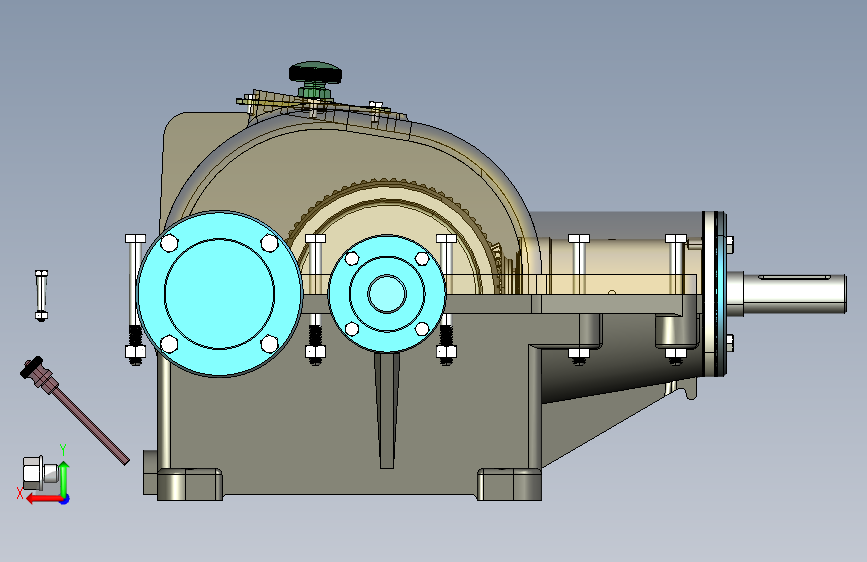Select the tapered center rib on housing
This screenshot has height=562, width=867.
click(x=387, y=410)
